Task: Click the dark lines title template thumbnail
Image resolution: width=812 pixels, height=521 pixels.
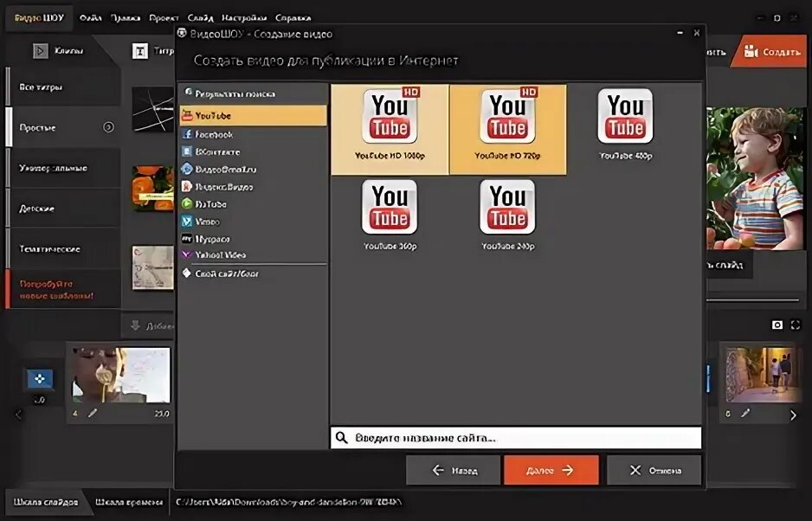Action: point(153,109)
